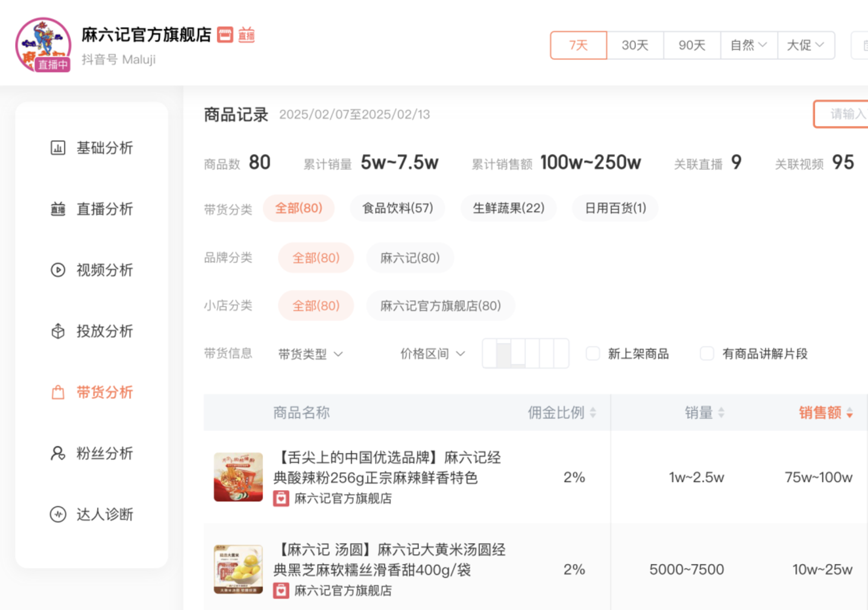The height and width of the screenshot is (610, 868).
Task: Switch to the 30天 time range tab
Action: coord(635,45)
